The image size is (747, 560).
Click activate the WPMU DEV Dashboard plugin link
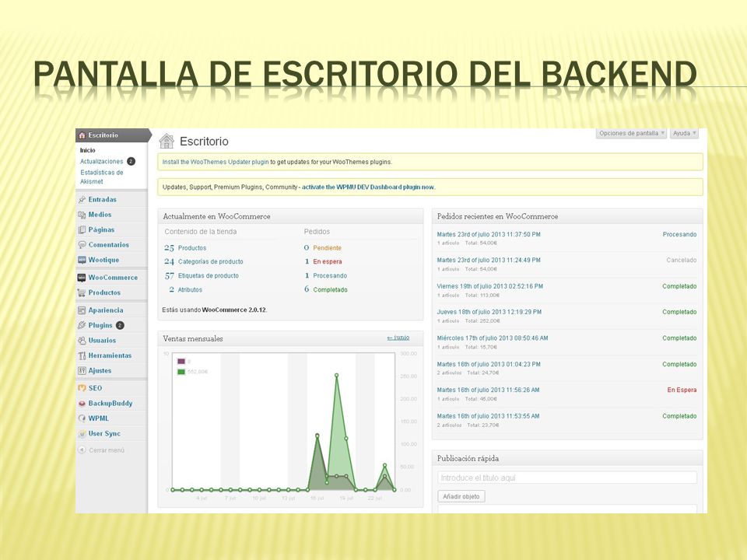(x=368, y=187)
